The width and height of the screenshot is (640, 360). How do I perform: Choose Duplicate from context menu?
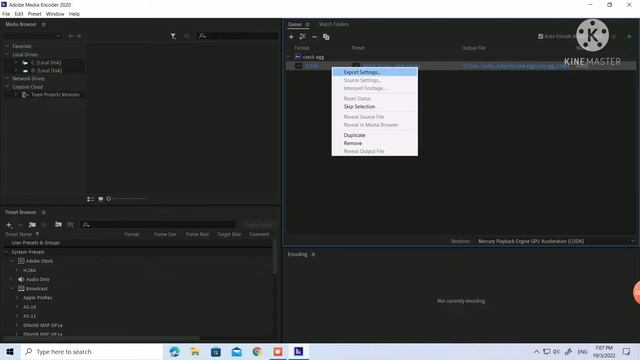[375, 135]
